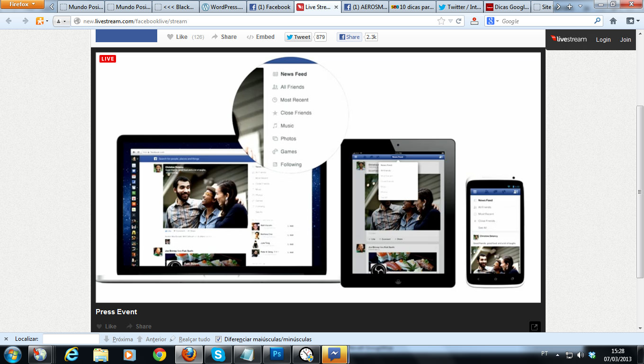Click the PT language indicator
This screenshot has height=364, width=644.
(x=545, y=354)
